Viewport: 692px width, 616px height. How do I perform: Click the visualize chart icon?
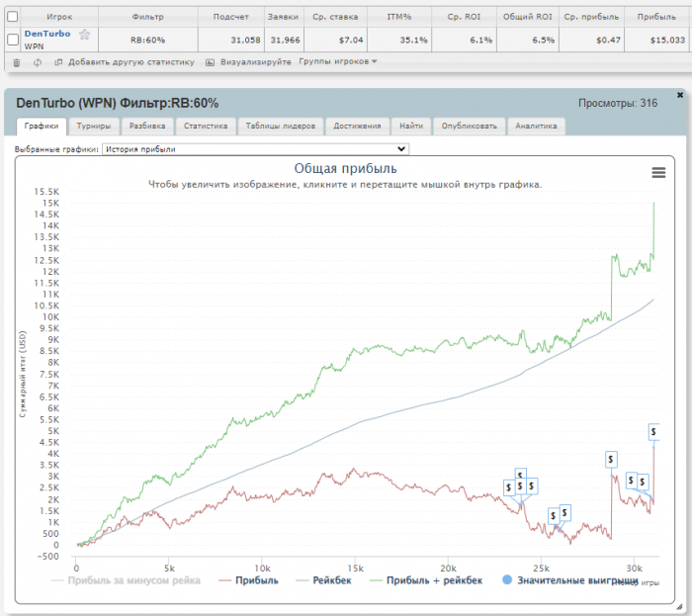click(210, 62)
